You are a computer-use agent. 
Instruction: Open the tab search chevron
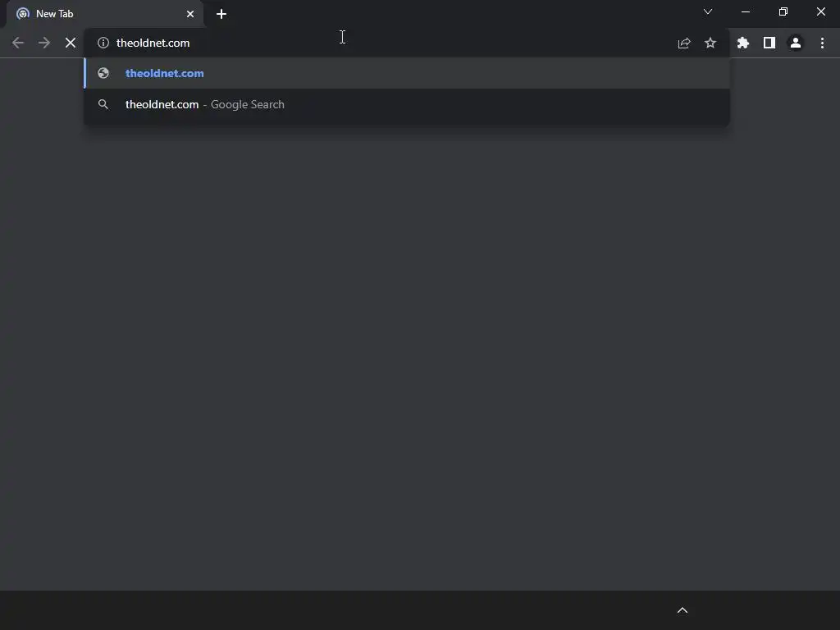(708, 11)
